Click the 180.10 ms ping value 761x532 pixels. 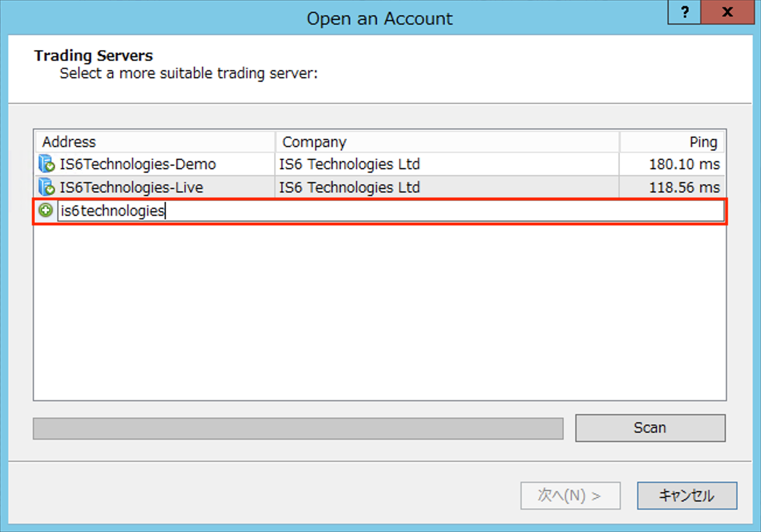click(684, 164)
